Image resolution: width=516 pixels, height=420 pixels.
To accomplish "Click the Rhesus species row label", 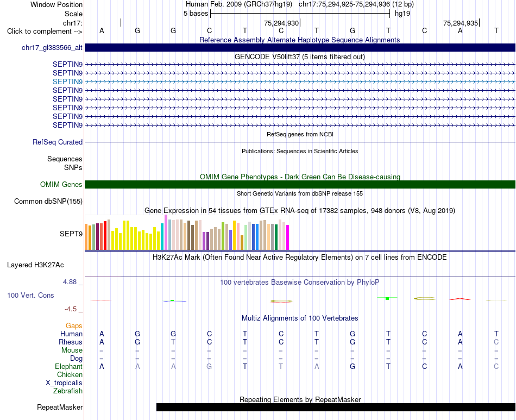I will pos(71,342).
